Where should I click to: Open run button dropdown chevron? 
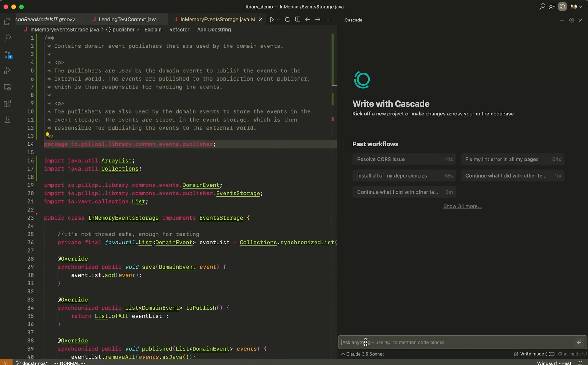278,19
